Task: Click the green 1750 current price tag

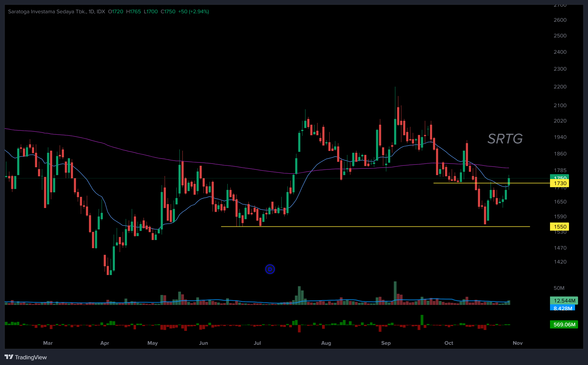Action: pyautogui.click(x=560, y=177)
